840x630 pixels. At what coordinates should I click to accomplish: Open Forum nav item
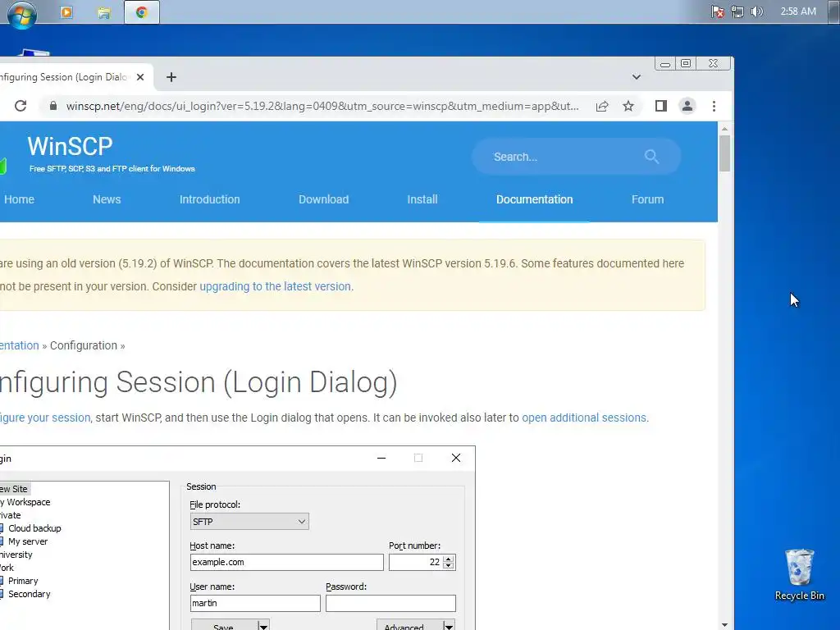coord(647,199)
